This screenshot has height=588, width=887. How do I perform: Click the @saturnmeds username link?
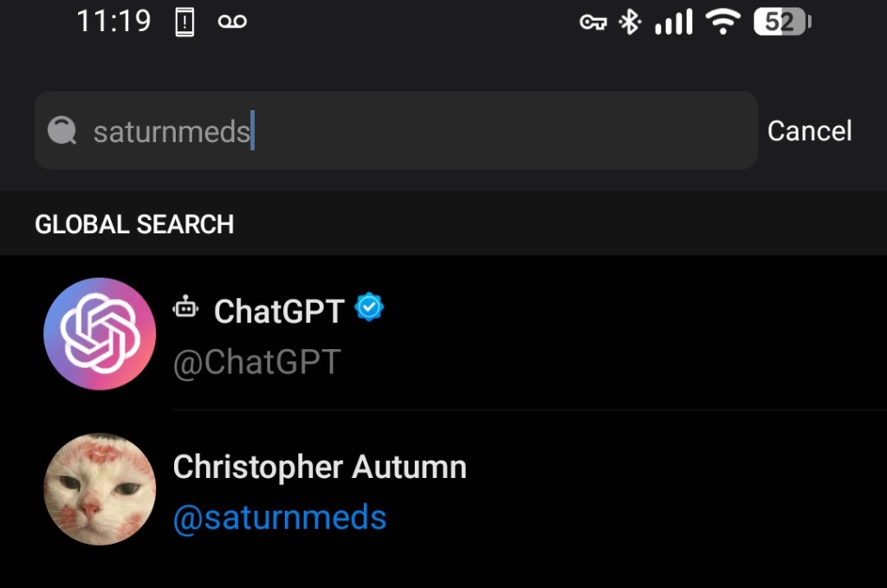click(x=280, y=518)
